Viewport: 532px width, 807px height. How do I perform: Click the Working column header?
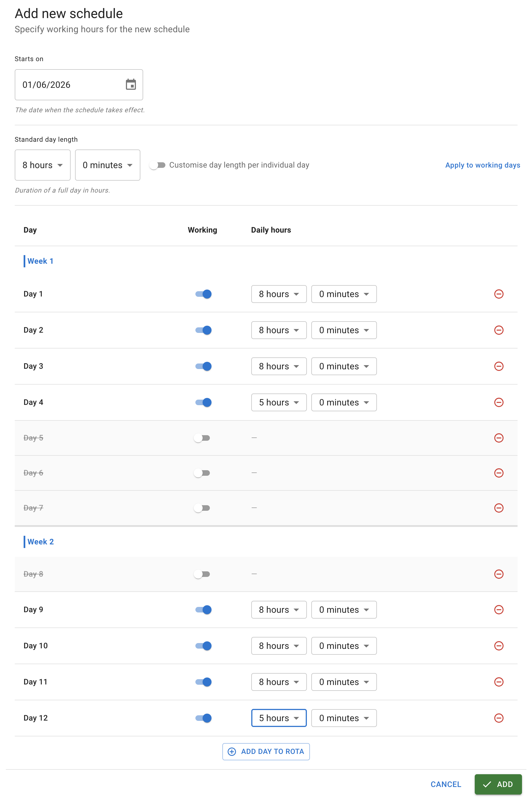[x=202, y=230]
